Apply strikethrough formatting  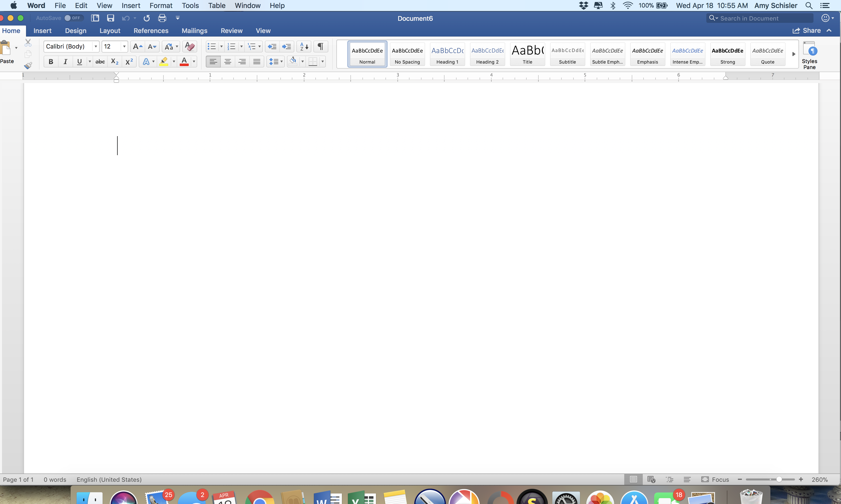click(x=100, y=62)
